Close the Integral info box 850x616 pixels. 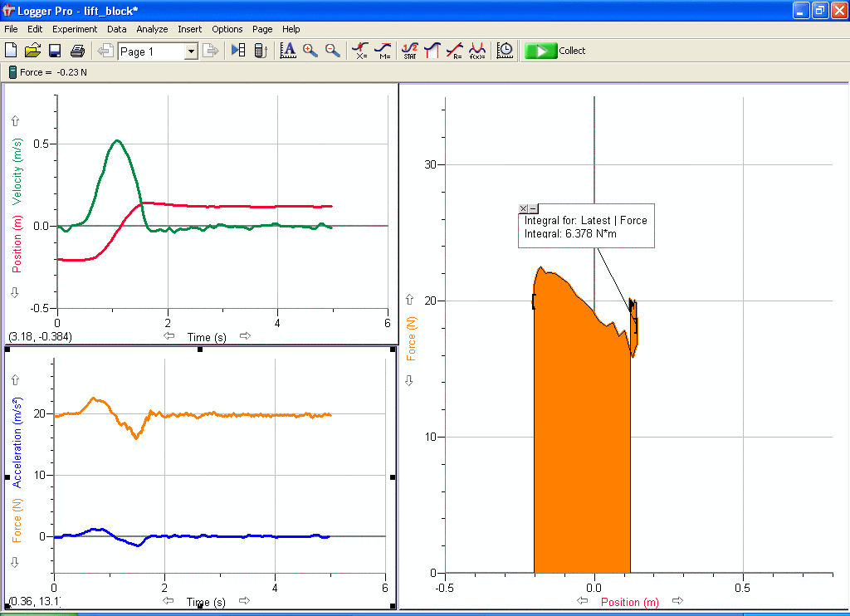[523, 209]
